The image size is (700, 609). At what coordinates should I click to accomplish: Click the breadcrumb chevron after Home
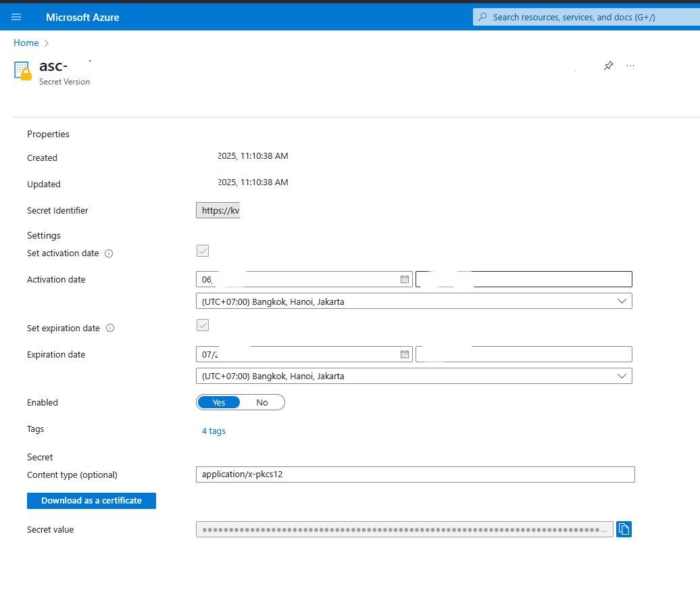point(47,43)
